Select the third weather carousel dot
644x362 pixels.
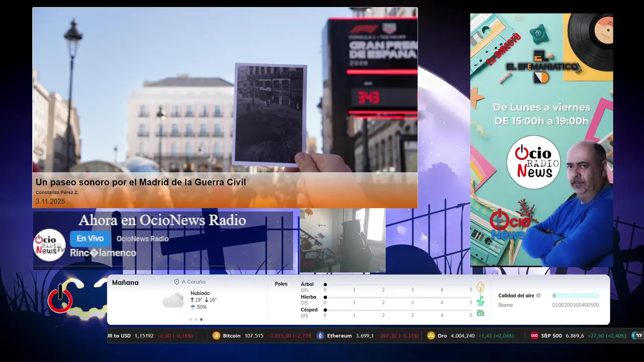tap(201, 319)
